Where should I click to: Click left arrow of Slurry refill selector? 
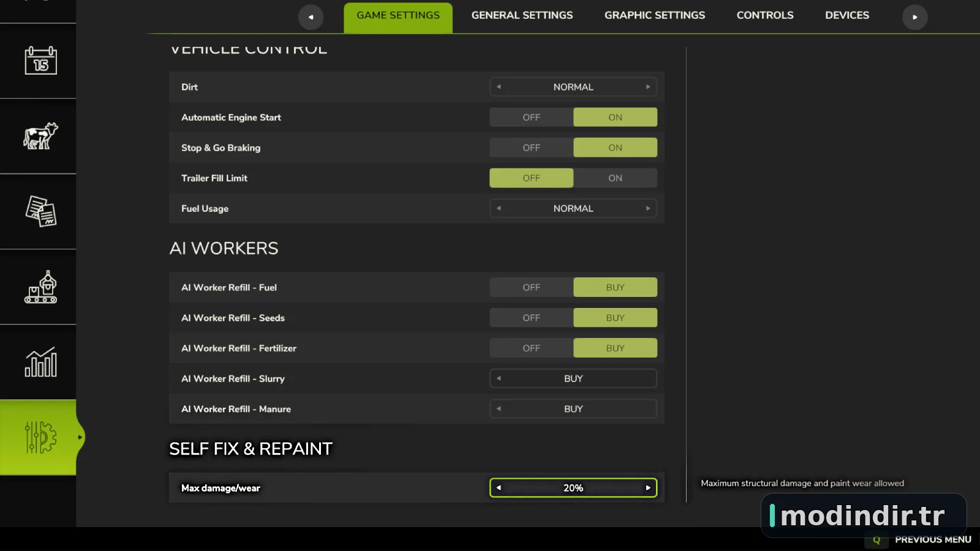pos(499,378)
